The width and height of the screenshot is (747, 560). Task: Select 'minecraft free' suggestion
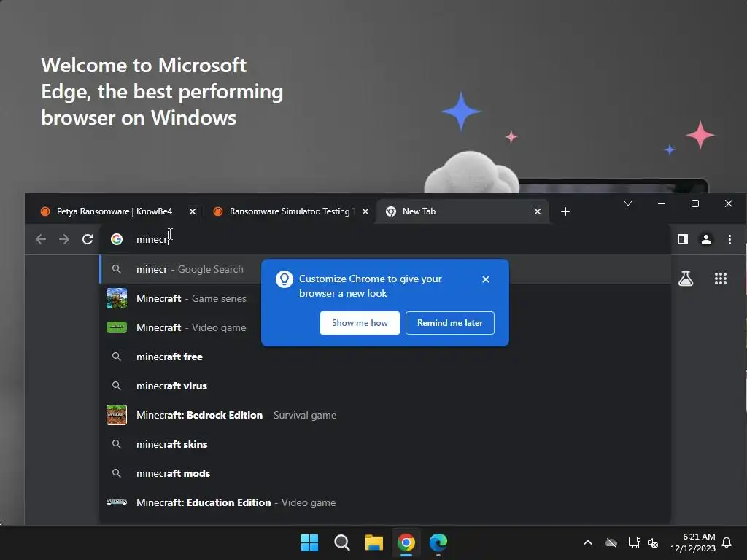tap(385, 357)
